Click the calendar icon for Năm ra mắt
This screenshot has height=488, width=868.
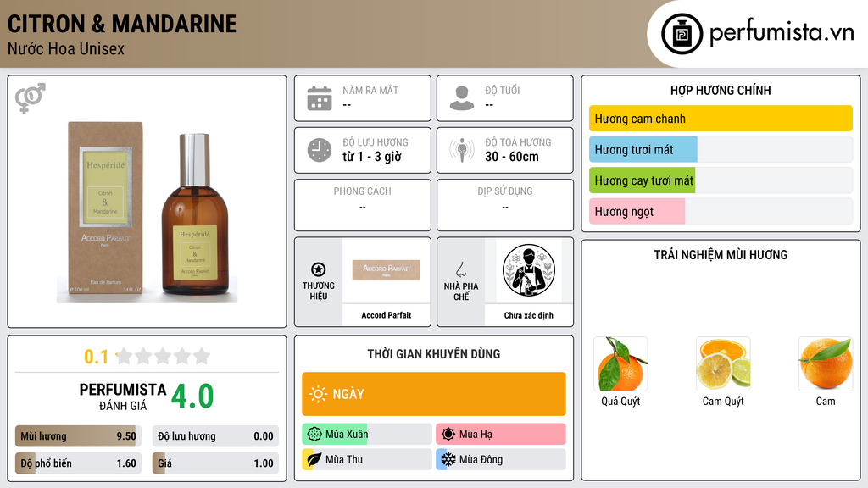point(320,98)
